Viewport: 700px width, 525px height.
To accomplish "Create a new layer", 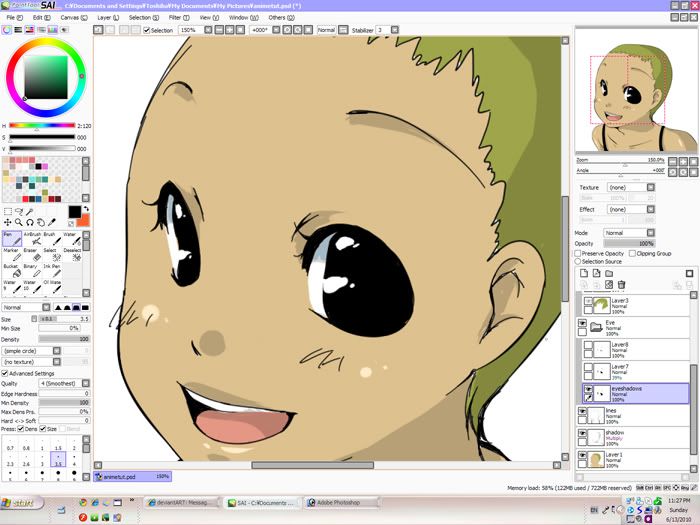I will pyautogui.click(x=584, y=273).
